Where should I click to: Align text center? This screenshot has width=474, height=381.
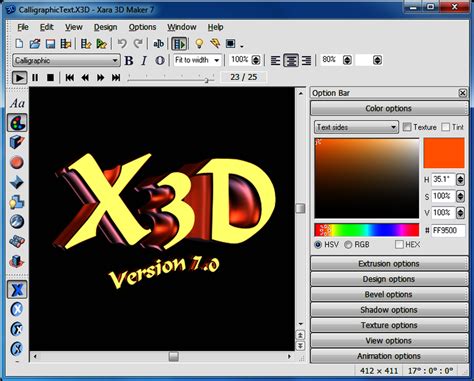click(x=291, y=60)
